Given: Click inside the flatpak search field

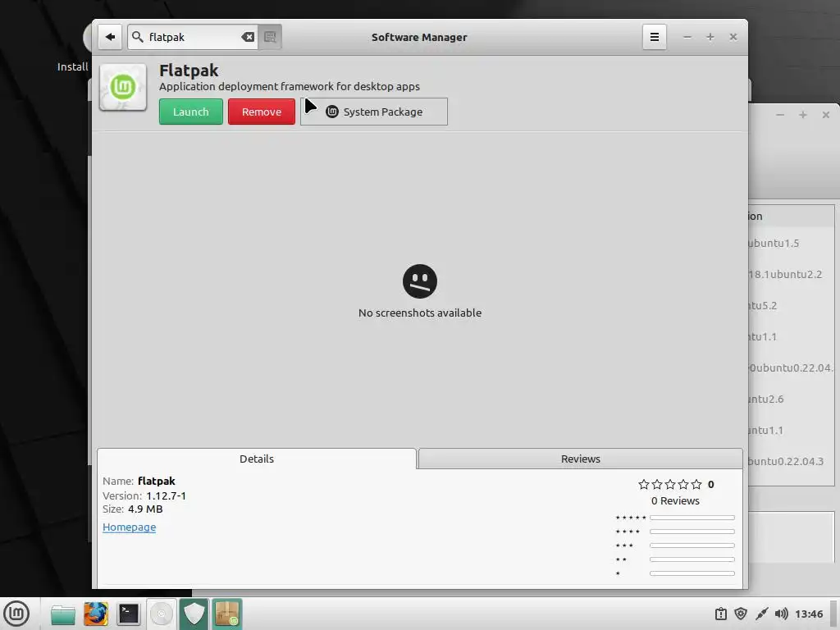Looking at the screenshot, I should (193, 37).
